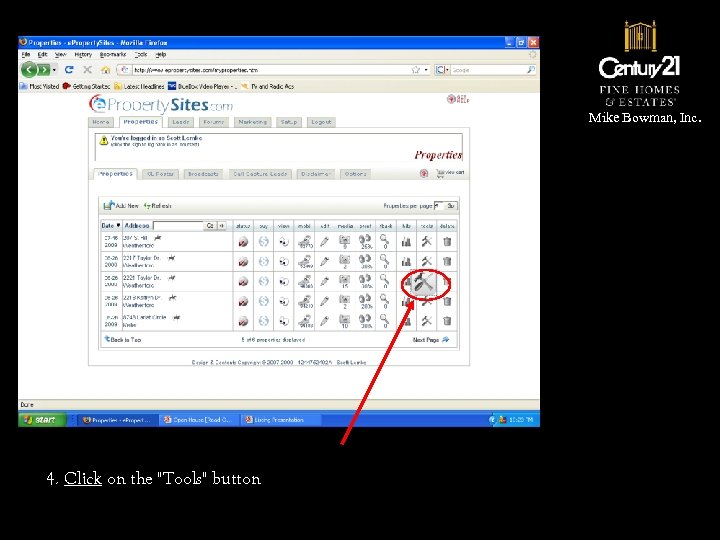
Task: Delete the 2217 Taylor Dr. property via trash icon
Action: click(x=447, y=261)
